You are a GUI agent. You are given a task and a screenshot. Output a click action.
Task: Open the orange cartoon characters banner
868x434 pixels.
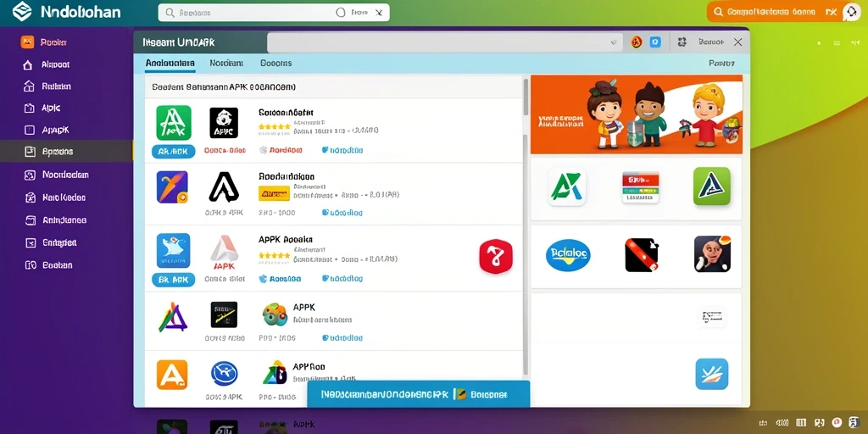pyautogui.click(x=637, y=114)
